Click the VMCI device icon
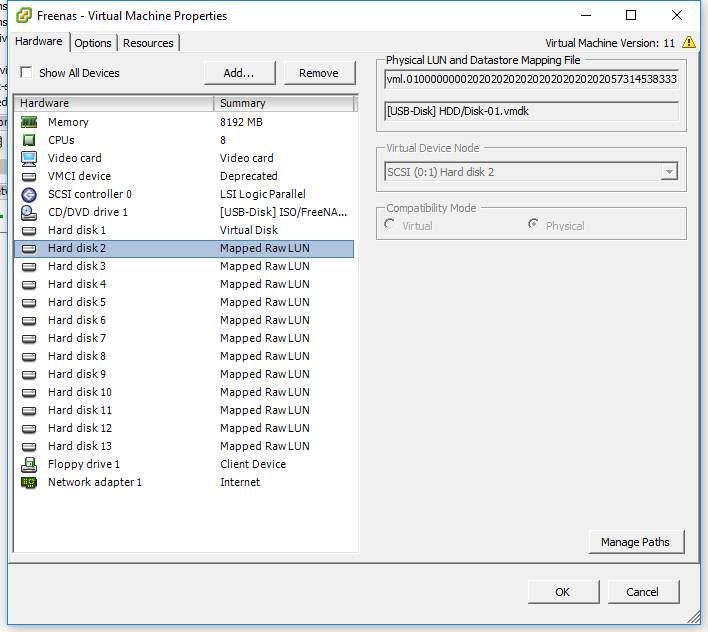 click(x=29, y=177)
